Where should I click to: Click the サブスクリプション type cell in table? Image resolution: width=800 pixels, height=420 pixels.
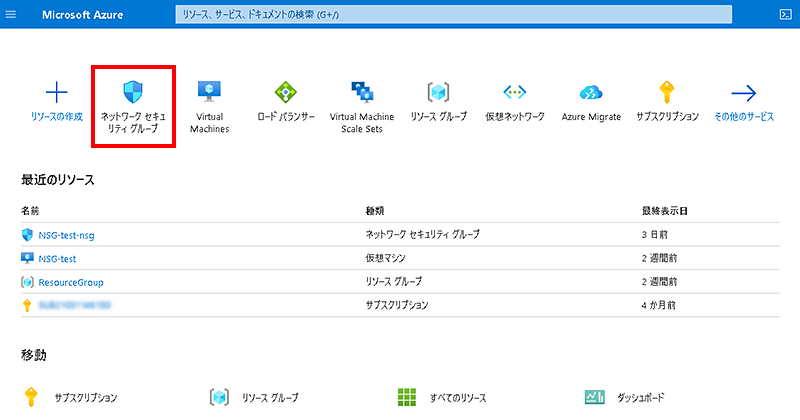click(x=397, y=305)
